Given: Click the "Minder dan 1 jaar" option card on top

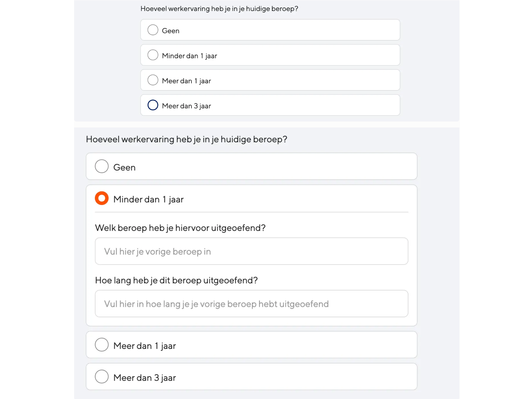Looking at the screenshot, I should [x=270, y=55].
